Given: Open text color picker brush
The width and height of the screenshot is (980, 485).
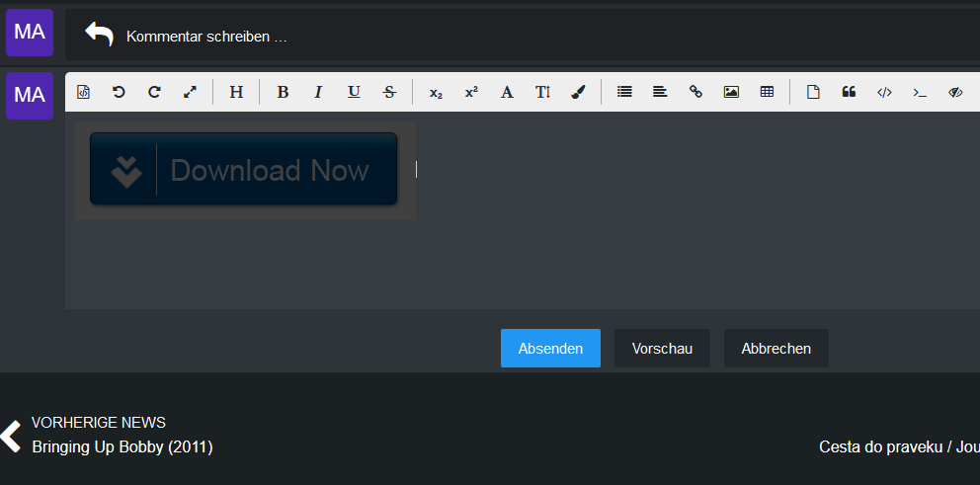Looking at the screenshot, I should [578, 92].
